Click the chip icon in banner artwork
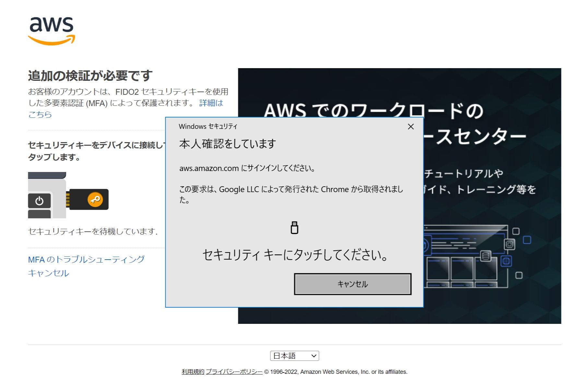This screenshot has height=392, width=588. pyautogui.click(x=509, y=244)
